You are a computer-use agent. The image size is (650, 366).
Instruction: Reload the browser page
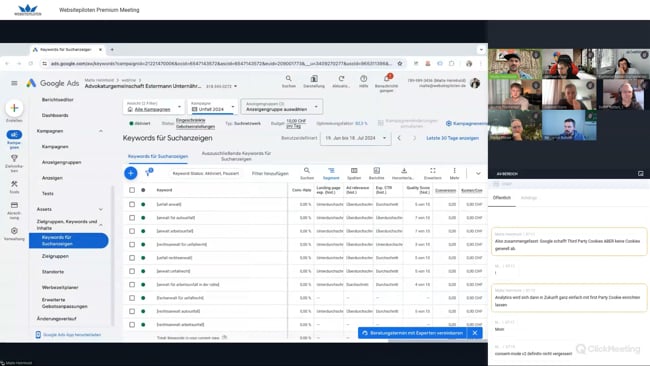pyautogui.click(x=31, y=63)
